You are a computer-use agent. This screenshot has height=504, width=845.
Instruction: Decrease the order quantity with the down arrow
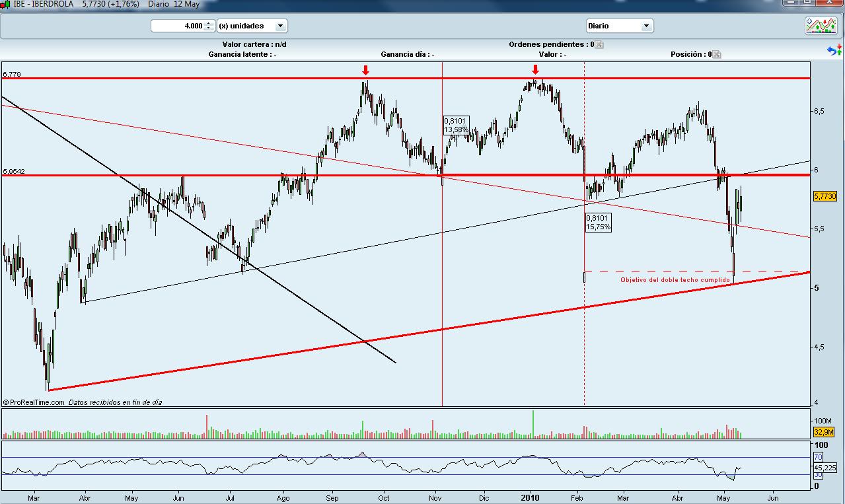tap(209, 28)
